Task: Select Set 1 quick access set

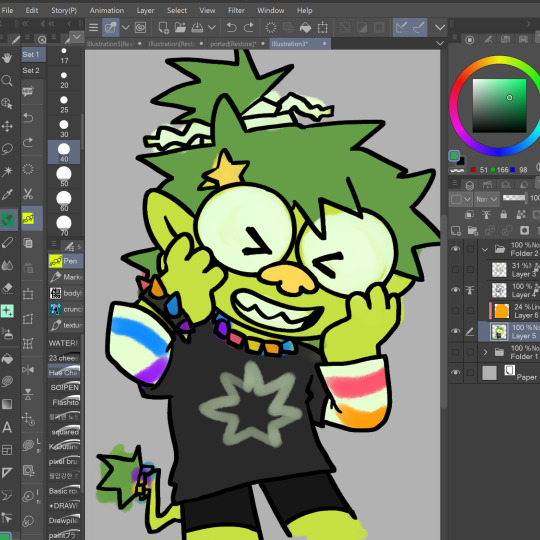Action: pos(33,54)
